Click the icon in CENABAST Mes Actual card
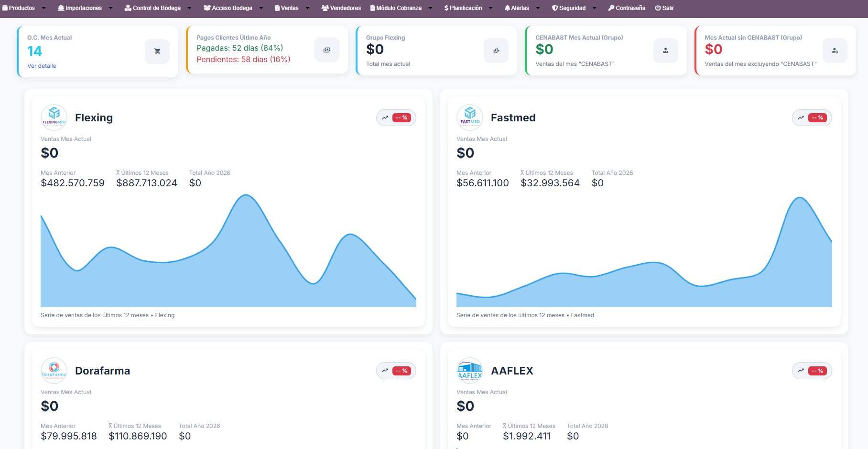Viewport: 868px width, 449px height. 665,51
